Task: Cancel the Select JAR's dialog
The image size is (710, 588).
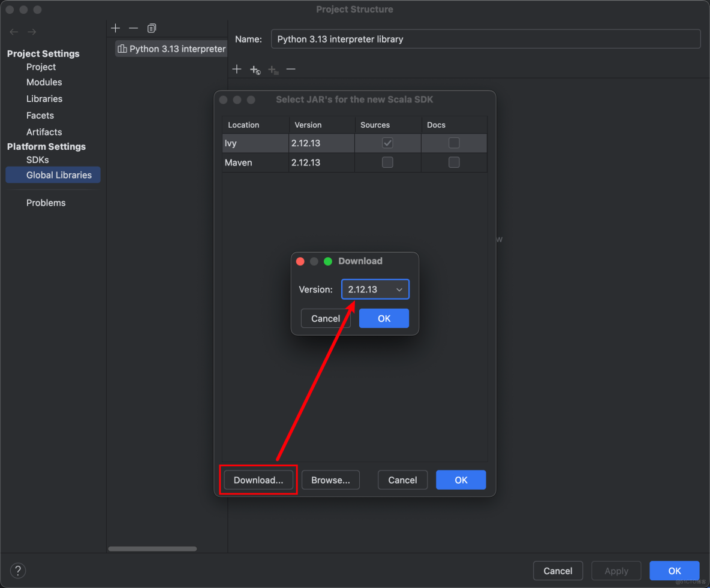Action: [402, 480]
